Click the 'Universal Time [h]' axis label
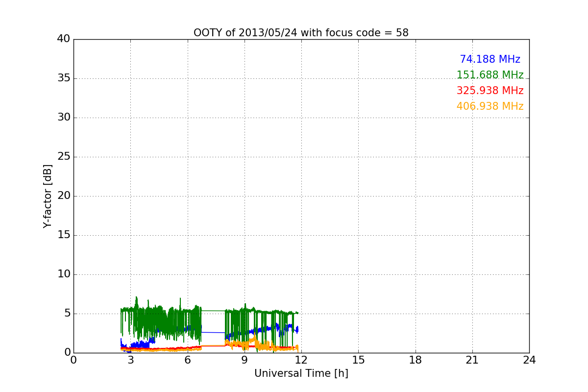This screenshot has height=392, width=588. [301, 373]
